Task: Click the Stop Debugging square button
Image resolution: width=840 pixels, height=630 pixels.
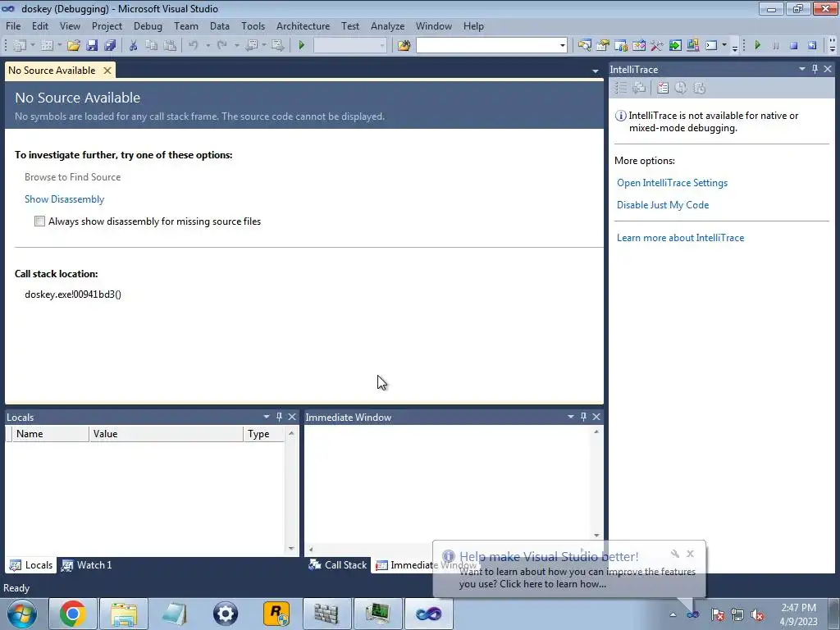Action: click(794, 46)
